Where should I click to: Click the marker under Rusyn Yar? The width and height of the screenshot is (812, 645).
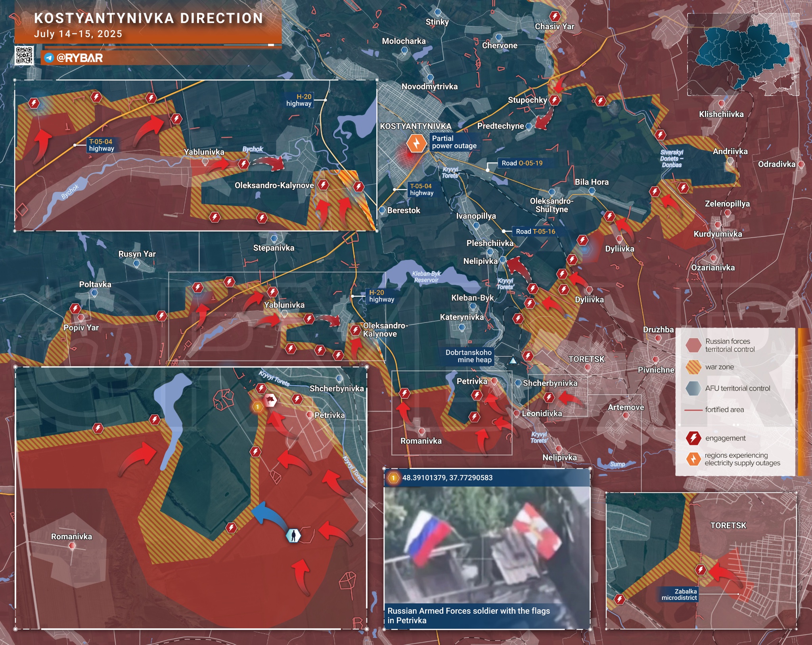click(x=137, y=263)
